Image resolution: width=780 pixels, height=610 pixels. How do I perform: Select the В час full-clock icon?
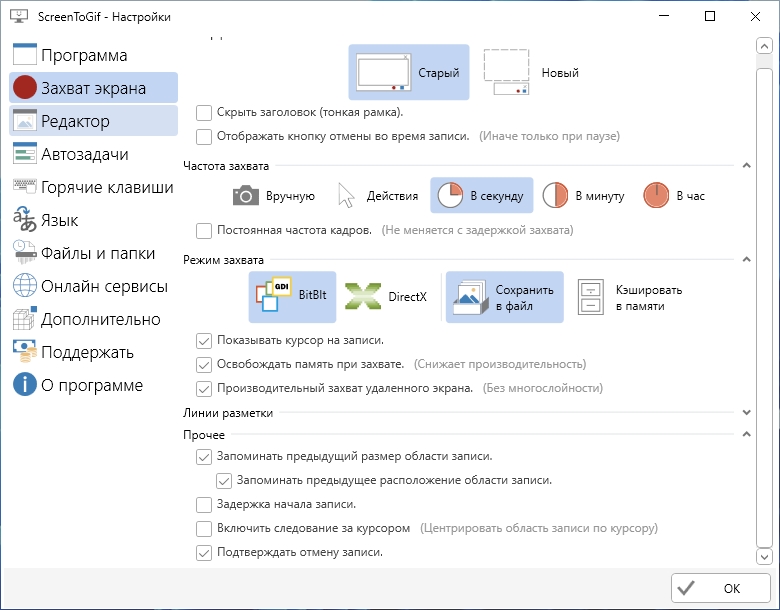click(656, 195)
